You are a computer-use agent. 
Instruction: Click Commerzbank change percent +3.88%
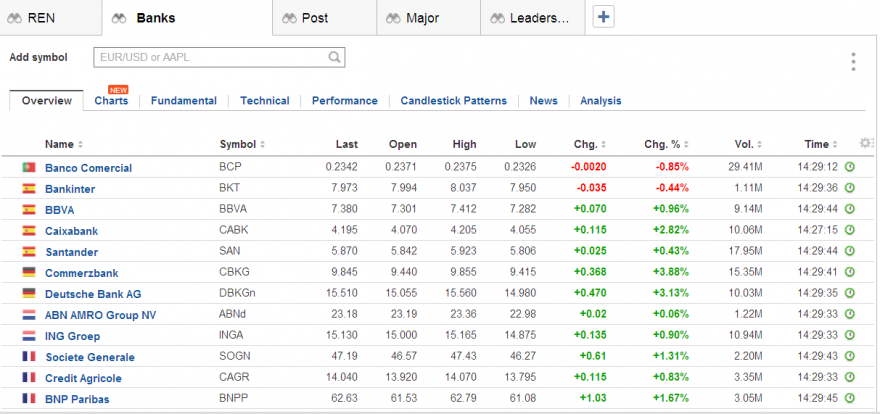pyautogui.click(x=671, y=272)
